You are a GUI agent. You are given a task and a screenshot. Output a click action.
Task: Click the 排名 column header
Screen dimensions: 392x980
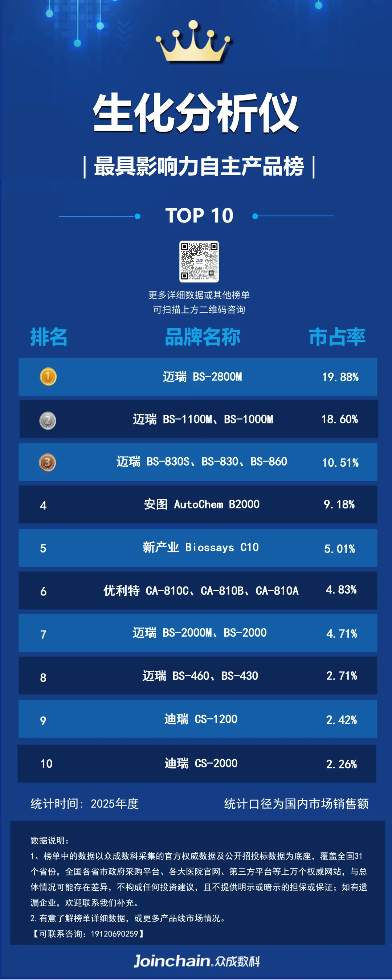[49, 337]
